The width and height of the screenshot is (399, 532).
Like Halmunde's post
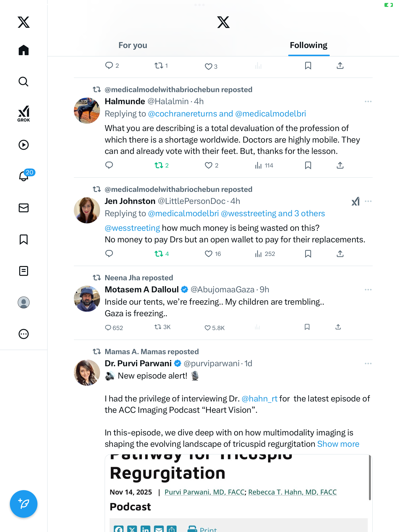point(209,165)
